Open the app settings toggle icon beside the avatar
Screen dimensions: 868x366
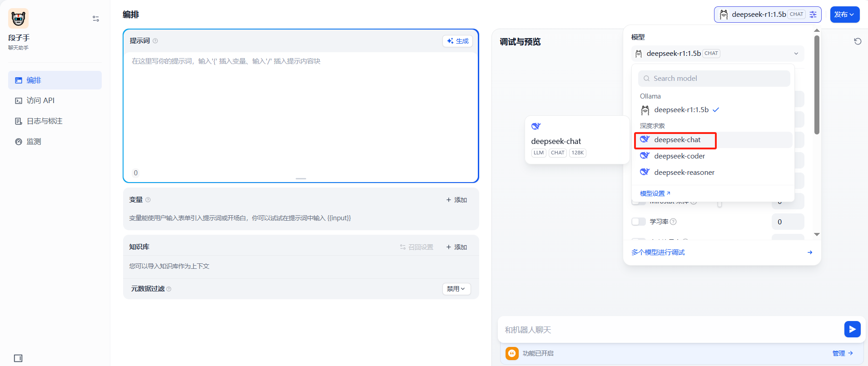coord(96,19)
